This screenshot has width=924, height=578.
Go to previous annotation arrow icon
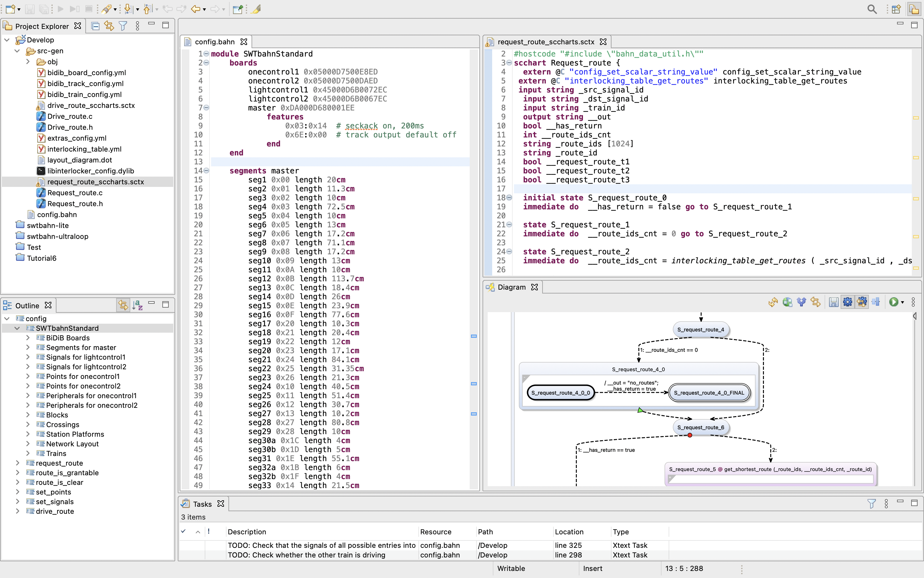[148, 9]
